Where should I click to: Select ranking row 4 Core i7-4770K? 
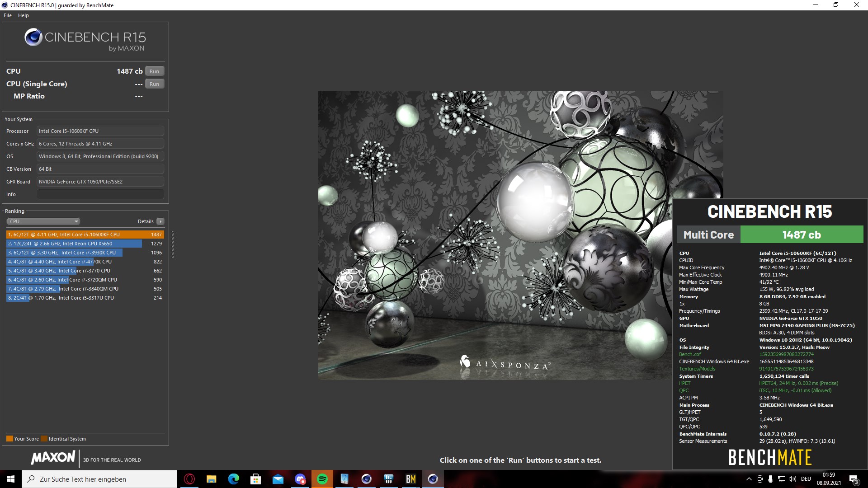[x=85, y=262]
